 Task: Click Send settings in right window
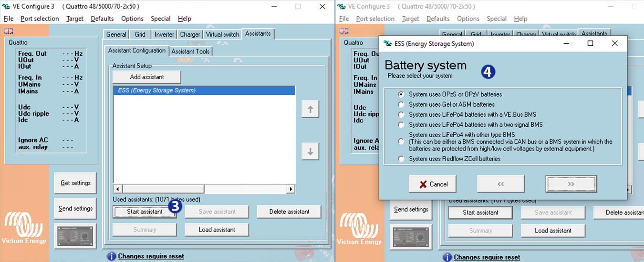click(x=411, y=210)
